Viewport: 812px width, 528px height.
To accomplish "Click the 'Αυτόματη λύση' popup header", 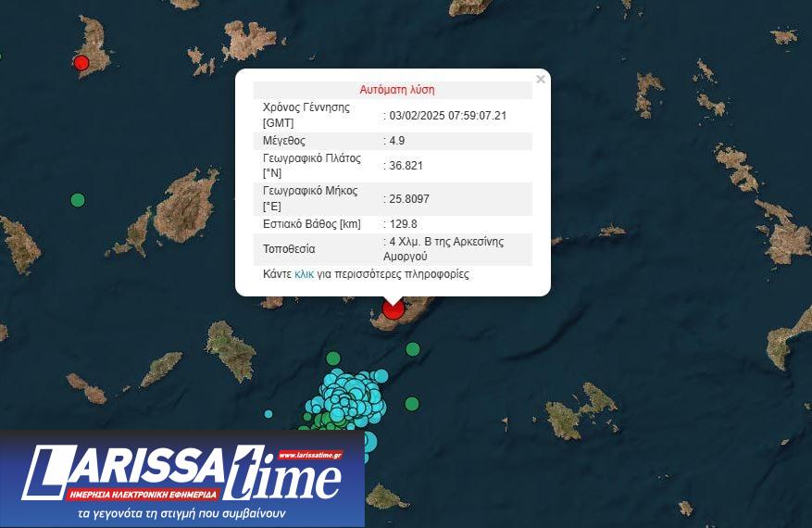I will 396,90.
